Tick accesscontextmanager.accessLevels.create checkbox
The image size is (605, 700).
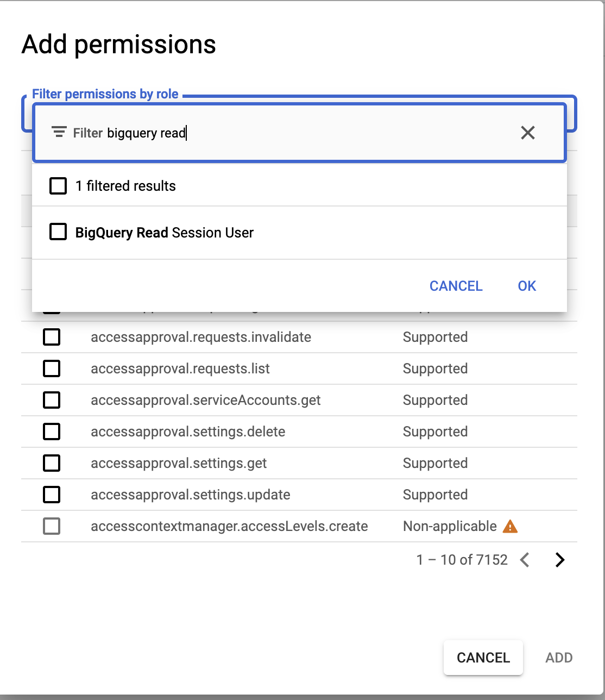[52, 526]
